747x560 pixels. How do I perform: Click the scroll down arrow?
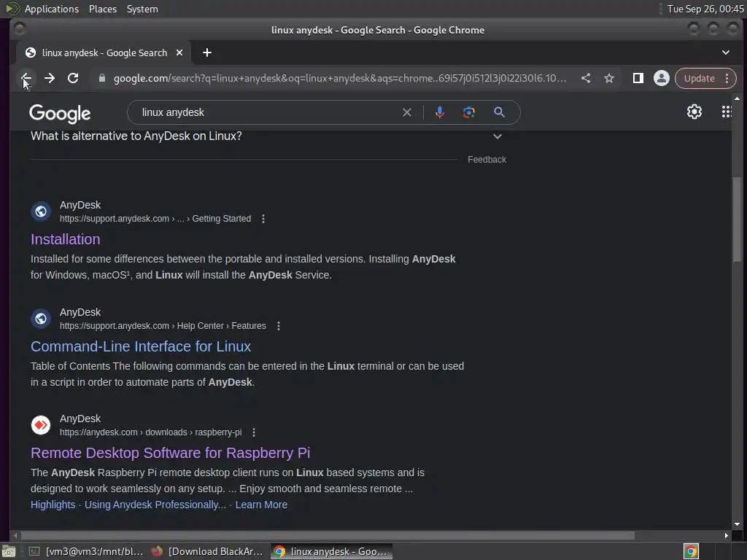point(737,524)
